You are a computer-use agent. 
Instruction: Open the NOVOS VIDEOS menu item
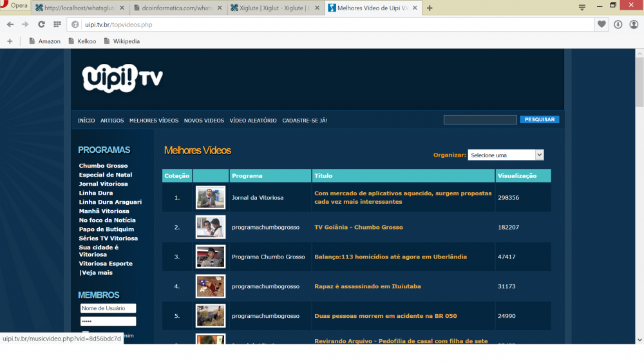[x=204, y=121]
